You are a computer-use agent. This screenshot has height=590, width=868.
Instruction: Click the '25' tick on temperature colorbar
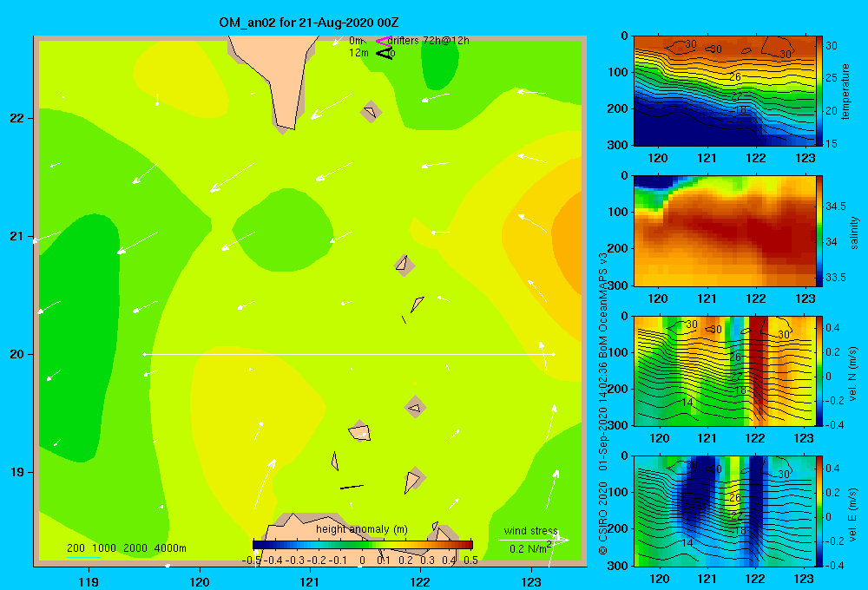(x=832, y=78)
